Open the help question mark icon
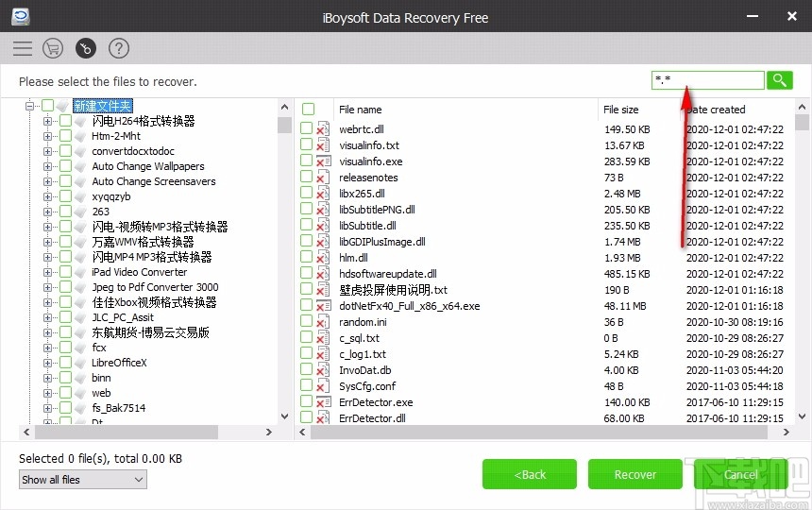812x510 pixels. 119,49
